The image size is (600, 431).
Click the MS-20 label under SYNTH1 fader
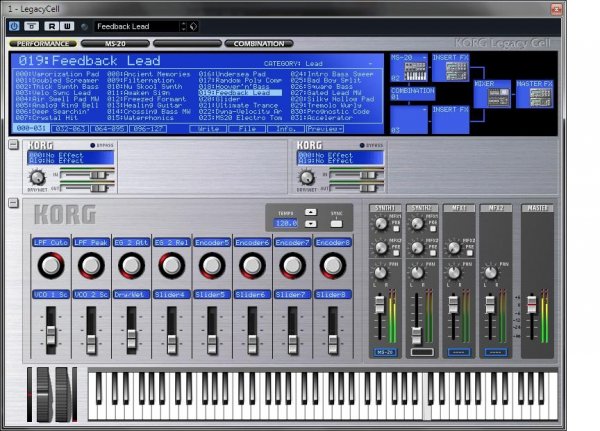[x=385, y=352]
